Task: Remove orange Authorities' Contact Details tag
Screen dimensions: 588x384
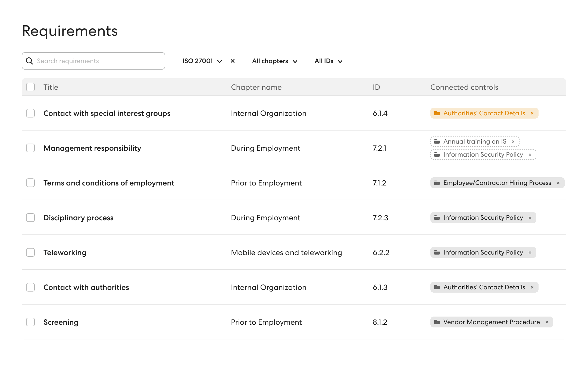Action: (532, 113)
